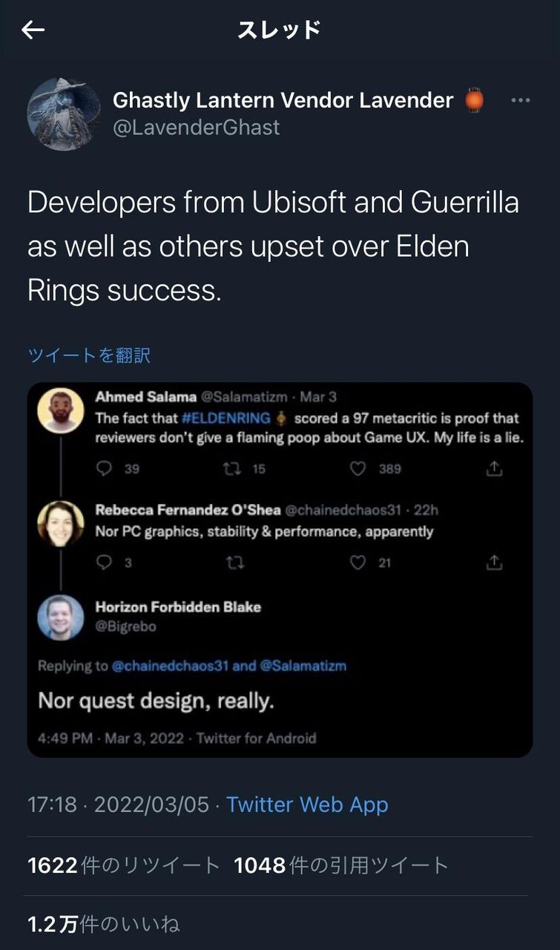Tap the back arrow icon
The width and height of the screenshot is (560, 950).
tap(33, 30)
